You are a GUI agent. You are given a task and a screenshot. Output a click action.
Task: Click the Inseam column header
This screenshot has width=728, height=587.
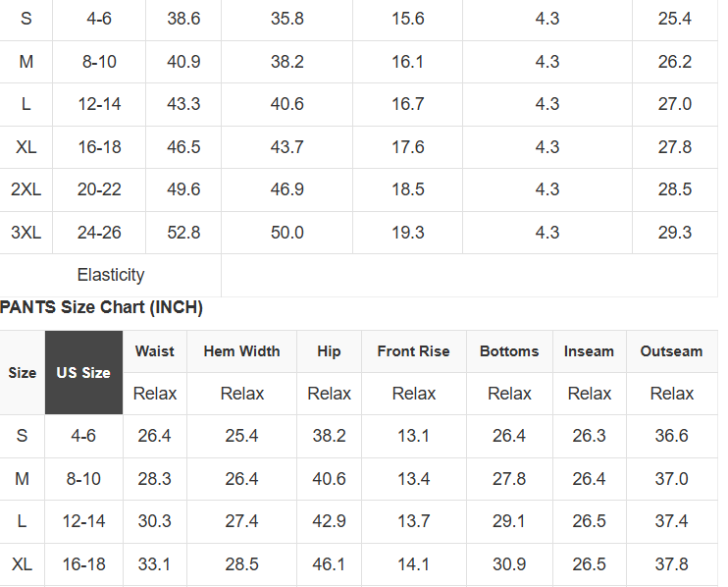point(590,351)
